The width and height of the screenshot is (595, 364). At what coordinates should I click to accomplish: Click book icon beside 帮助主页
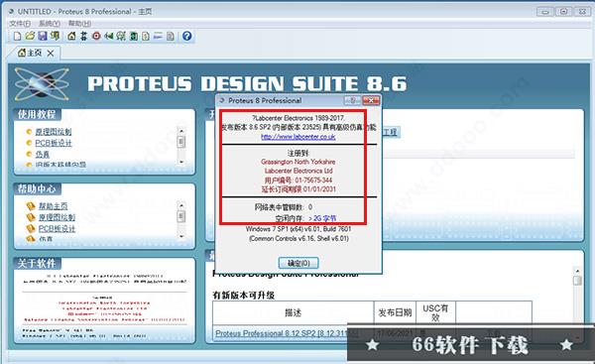point(31,206)
